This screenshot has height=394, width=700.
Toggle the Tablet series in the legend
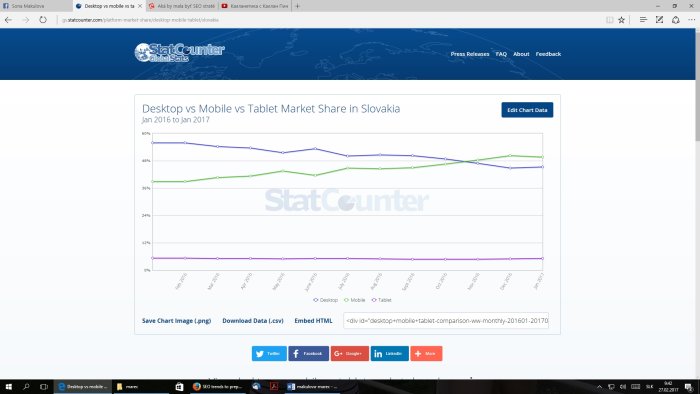point(382,300)
